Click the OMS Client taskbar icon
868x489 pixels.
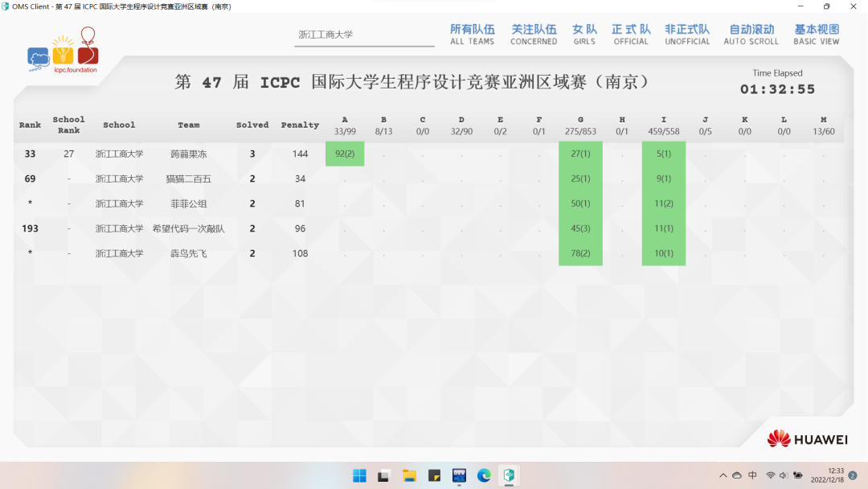pyautogui.click(x=509, y=475)
